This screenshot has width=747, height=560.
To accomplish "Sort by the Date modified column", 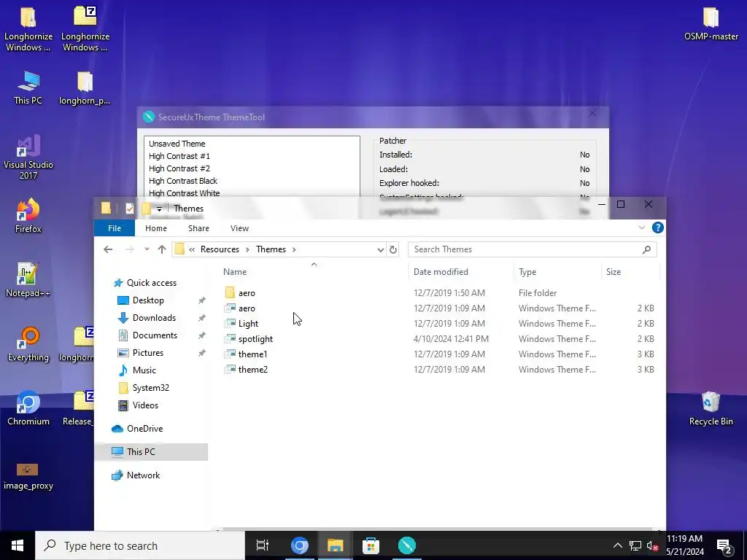I will pos(441,272).
